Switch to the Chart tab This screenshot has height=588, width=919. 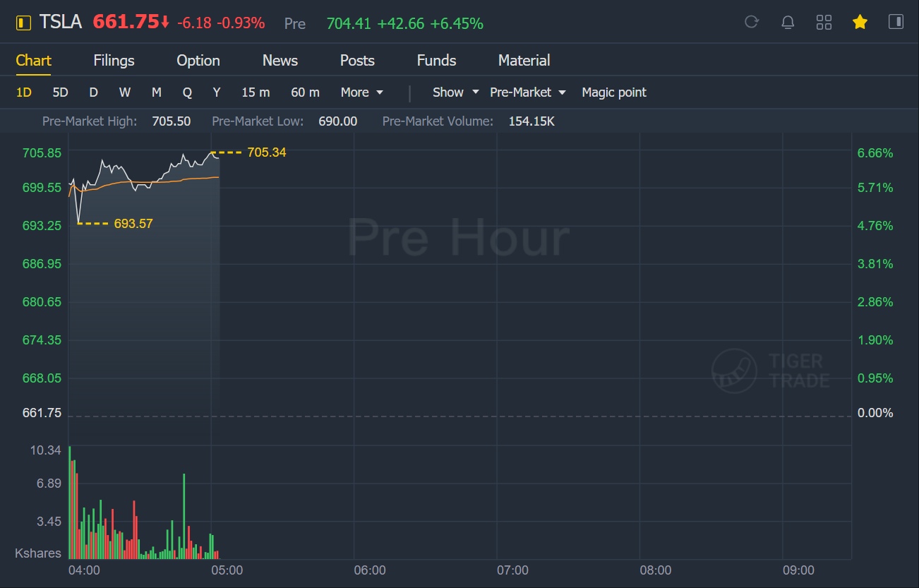click(34, 61)
